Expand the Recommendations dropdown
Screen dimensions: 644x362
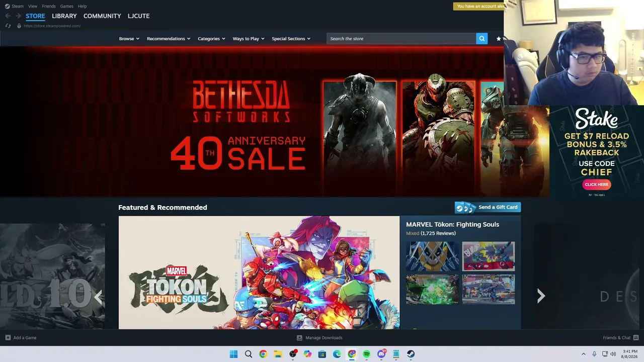coord(169,39)
